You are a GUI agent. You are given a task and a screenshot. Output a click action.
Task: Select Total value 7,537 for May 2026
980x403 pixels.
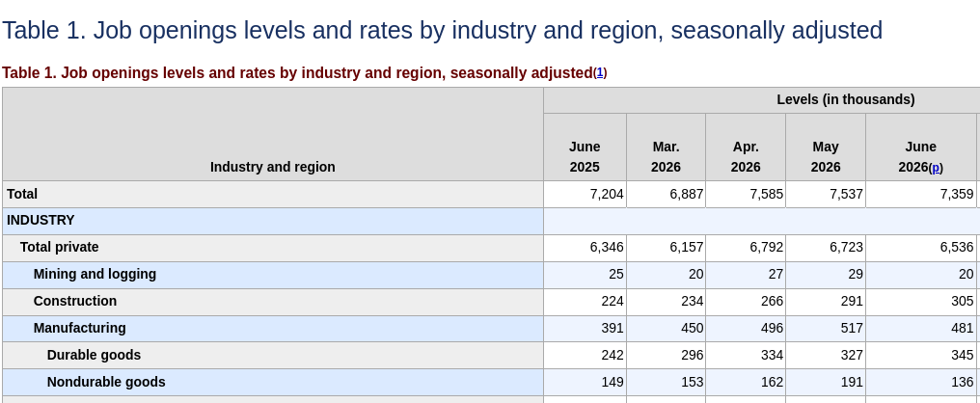847,195
